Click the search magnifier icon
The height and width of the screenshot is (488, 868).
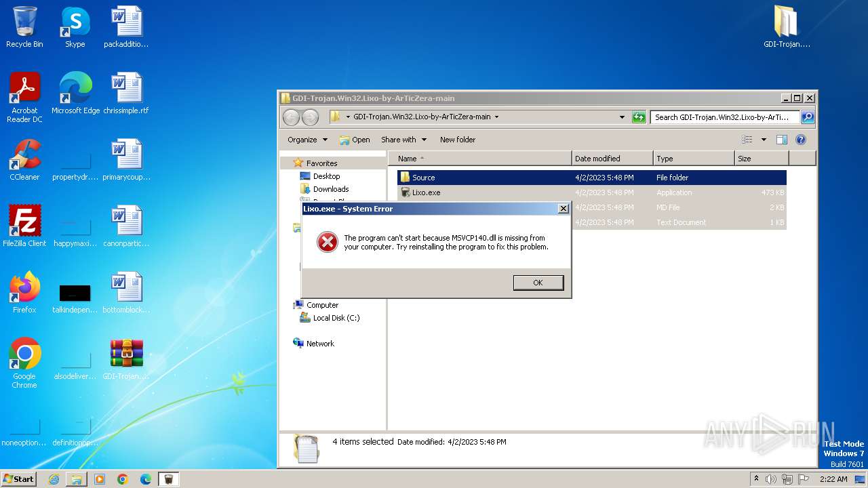(807, 117)
